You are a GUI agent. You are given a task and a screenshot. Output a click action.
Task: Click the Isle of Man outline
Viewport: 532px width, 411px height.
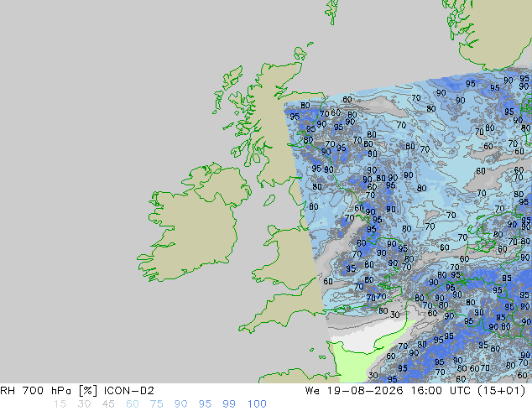tap(269, 200)
